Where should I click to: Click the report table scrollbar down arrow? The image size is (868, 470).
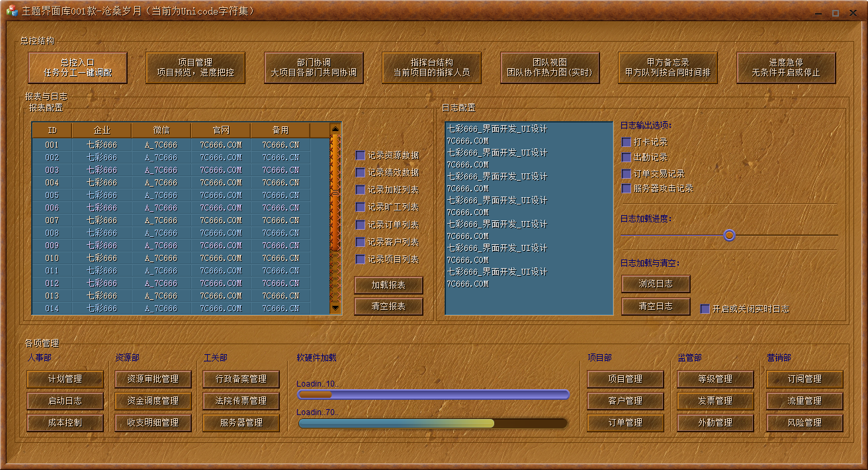point(335,308)
